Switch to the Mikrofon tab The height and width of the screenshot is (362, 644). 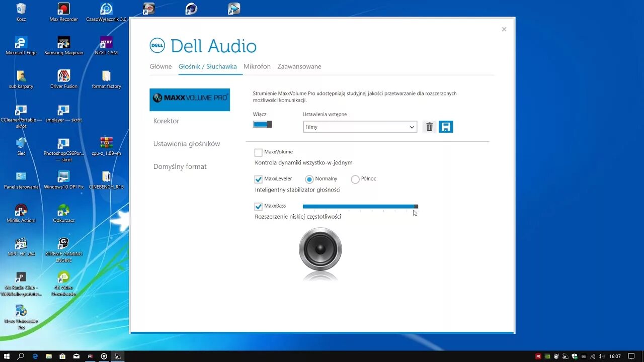257,66
